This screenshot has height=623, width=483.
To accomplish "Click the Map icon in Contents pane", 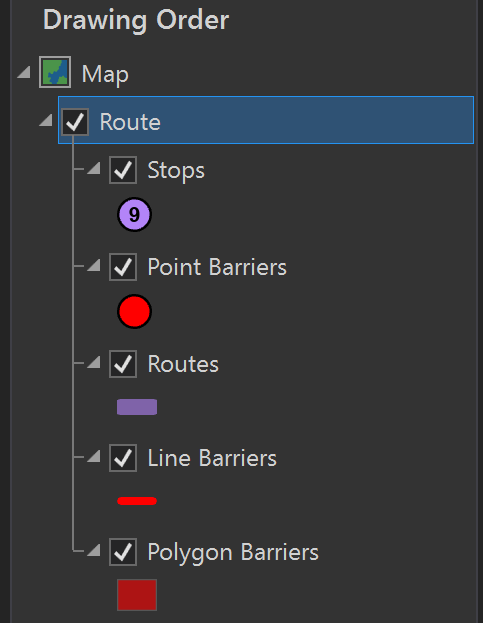I will click(x=55, y=72).
